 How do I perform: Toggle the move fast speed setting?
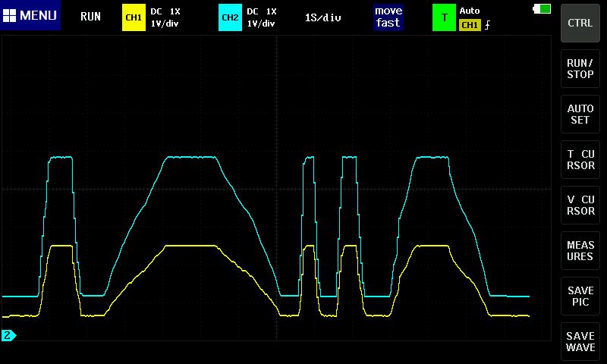pyautogui.click(x=388, y=17)
